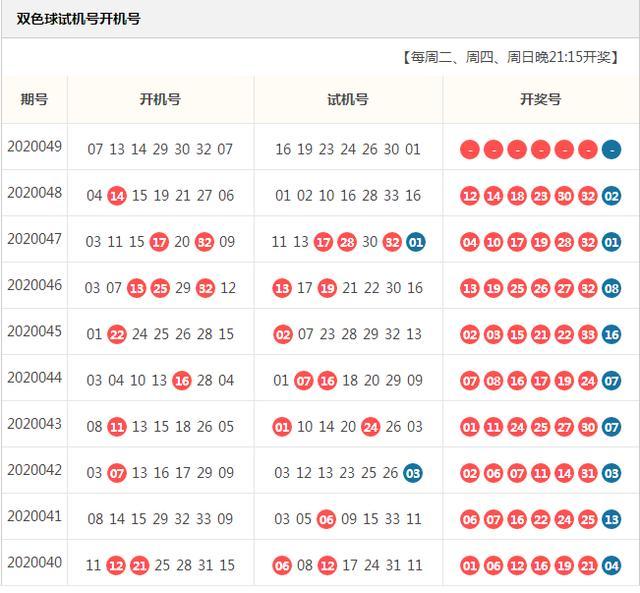This screenshot has height=593, width=640.
Task: Click the blue dash ball in row 2020049
Action: click(x=611, y=150)
